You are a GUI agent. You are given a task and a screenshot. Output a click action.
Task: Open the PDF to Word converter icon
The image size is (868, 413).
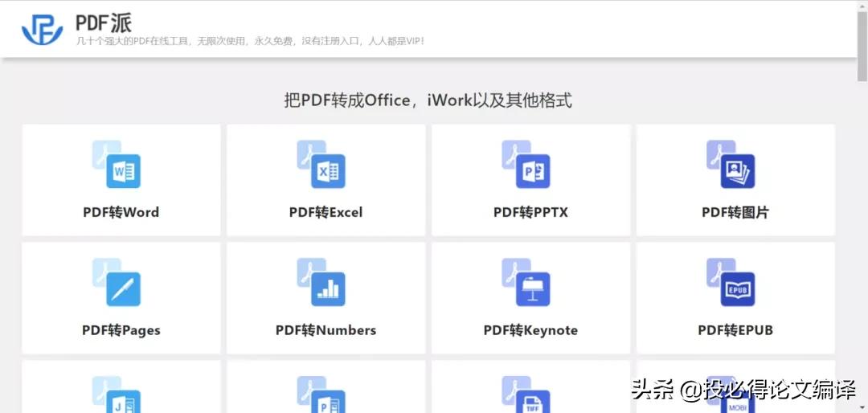coord(117,164)
